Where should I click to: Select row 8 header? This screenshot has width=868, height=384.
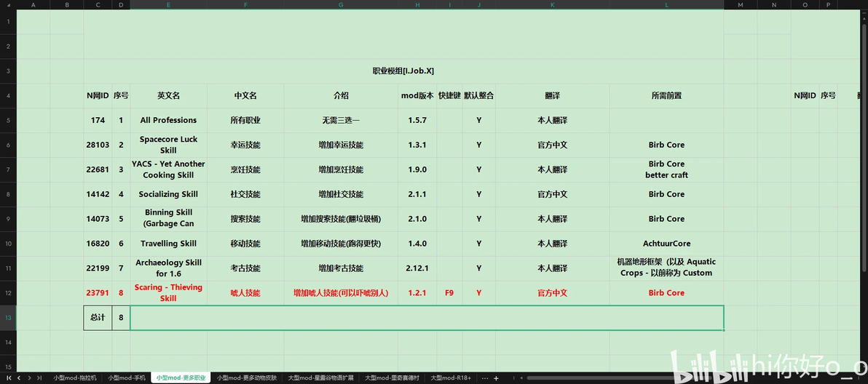pyautogui.click(x=8, y=194)
